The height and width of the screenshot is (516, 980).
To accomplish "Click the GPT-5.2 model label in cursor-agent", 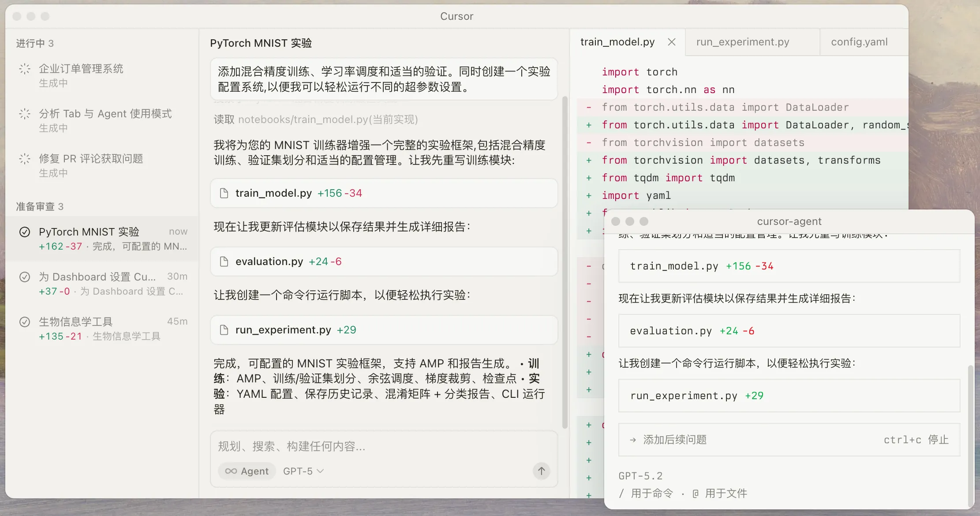I will pyautogui.click(x=640, y=476).
